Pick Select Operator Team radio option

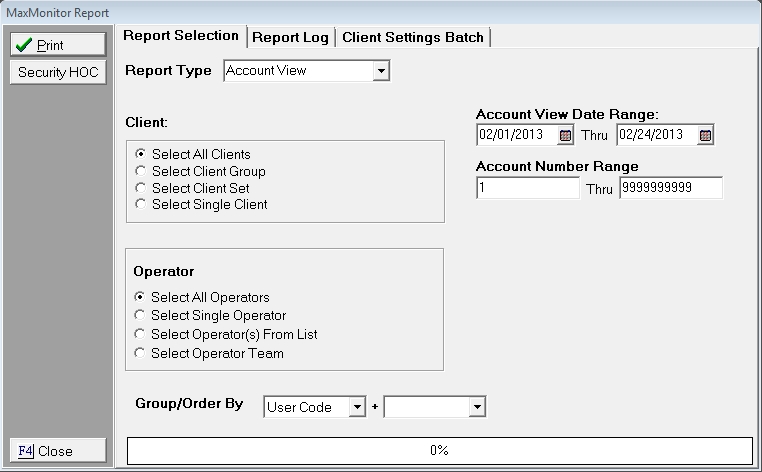click(x=140, y=353)
